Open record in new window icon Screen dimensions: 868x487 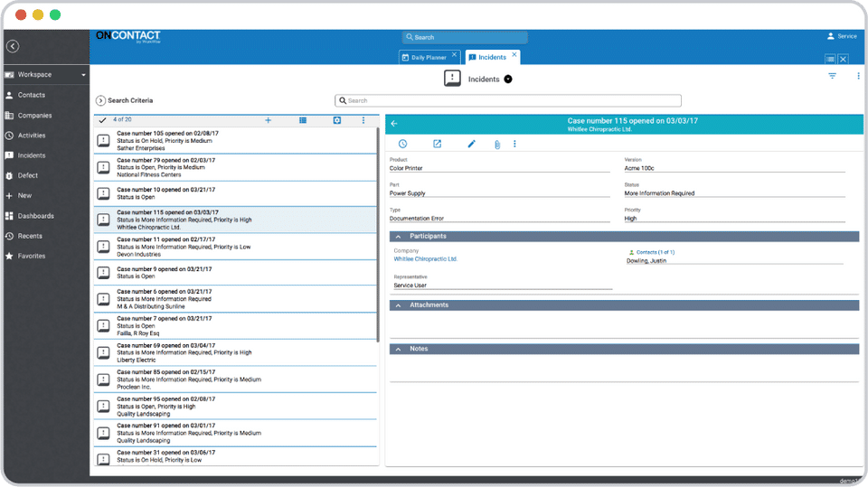pyautogui.click(x=438, y=144)
